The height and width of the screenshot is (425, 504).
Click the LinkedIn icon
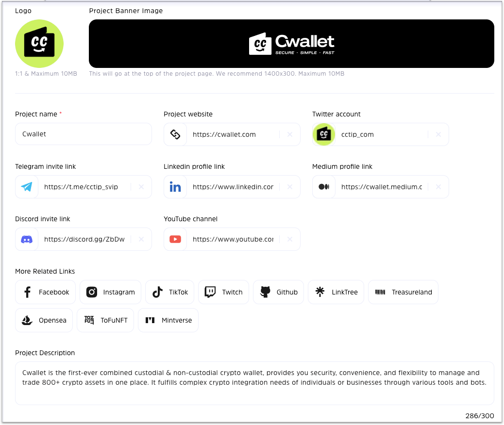pos(175,187)
